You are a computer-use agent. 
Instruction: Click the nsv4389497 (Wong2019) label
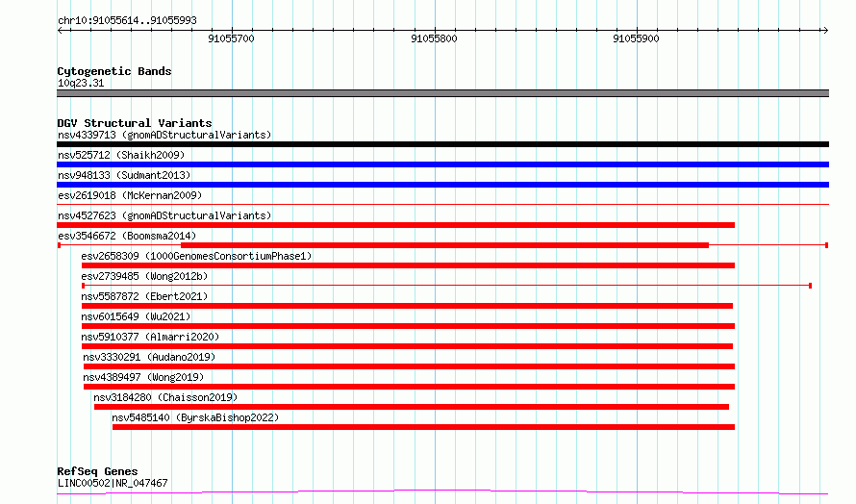[143, 377]
